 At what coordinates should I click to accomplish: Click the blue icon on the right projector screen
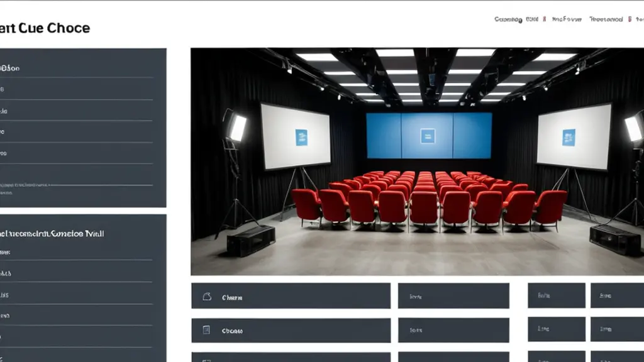tap(569, 138)
